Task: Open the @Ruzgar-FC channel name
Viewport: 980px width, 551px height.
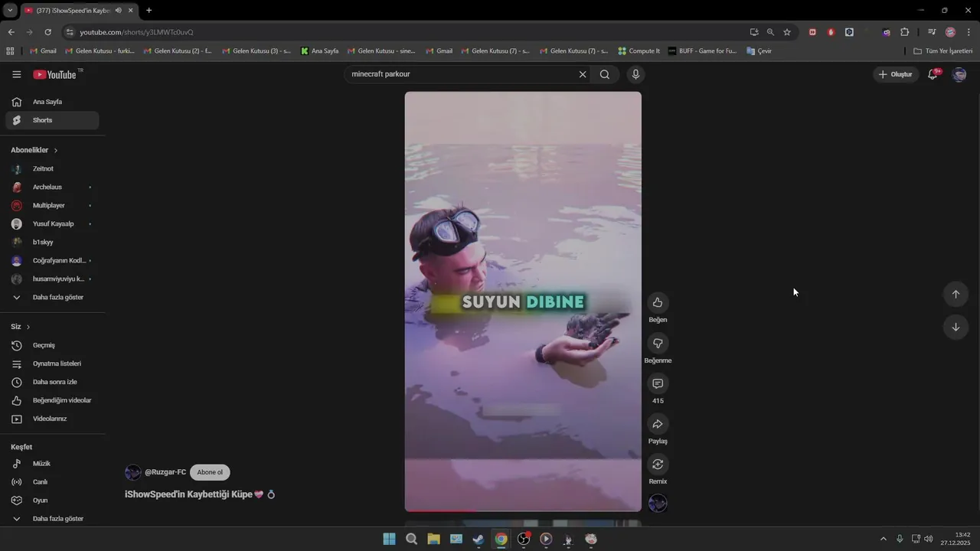Action: tap(165, 472)
